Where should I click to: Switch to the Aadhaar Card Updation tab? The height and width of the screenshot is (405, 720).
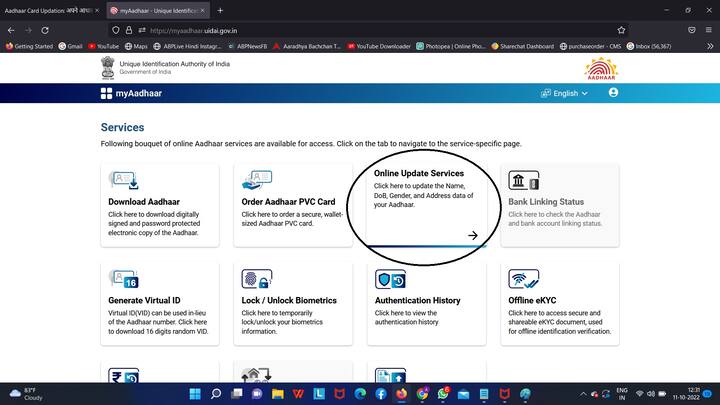[x=50, y=10]
